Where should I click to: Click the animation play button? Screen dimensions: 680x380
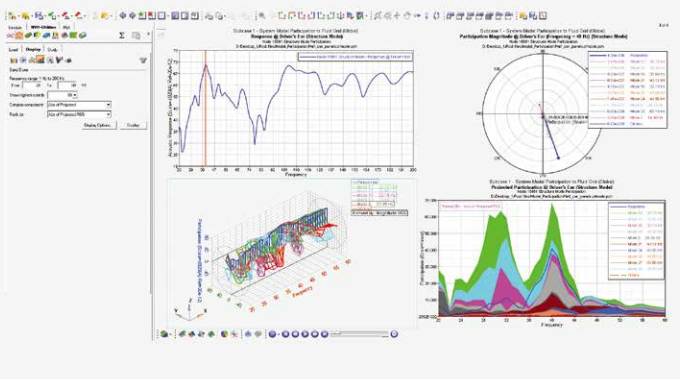tap(305, 334)
